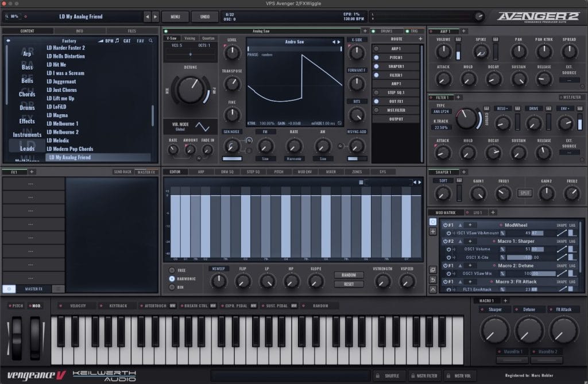The height and width of the screenshot is (384, 588).
Task: Click the vibrato mode triangle waveform icon
Action: (x=203, y=126)
